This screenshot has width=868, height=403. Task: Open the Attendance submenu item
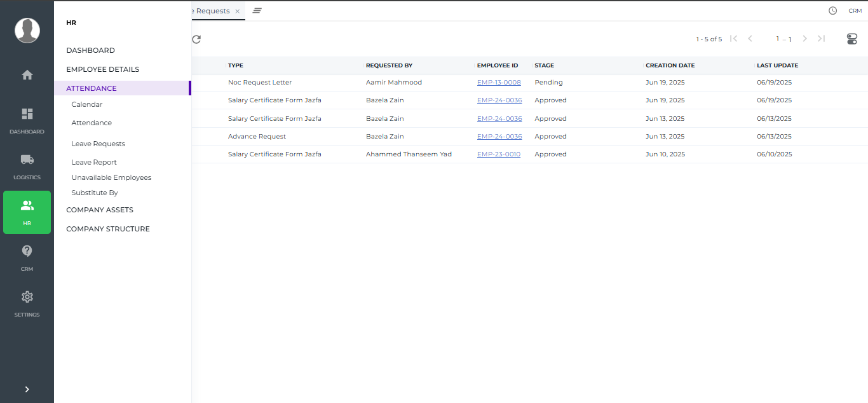92,123
